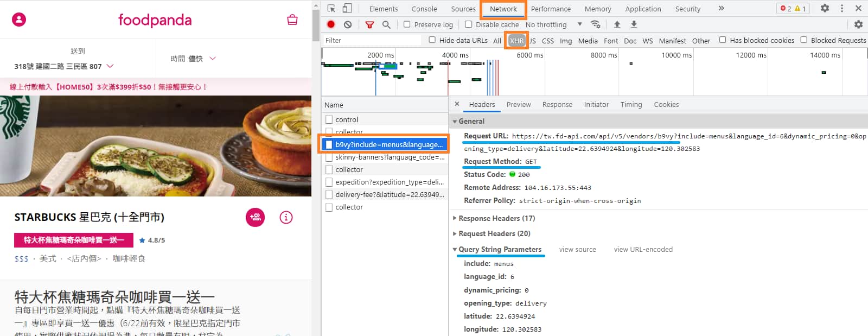The image size is (868, 336).
Task: Open the Response tab of request
Action: click(x=557, y=104)
